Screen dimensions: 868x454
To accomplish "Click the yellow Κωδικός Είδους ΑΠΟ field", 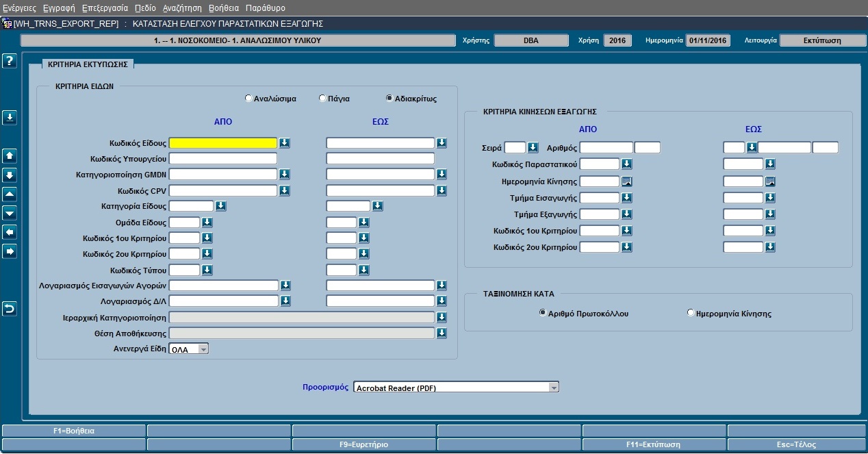I will pyautogui.click(x=223, y=143).
